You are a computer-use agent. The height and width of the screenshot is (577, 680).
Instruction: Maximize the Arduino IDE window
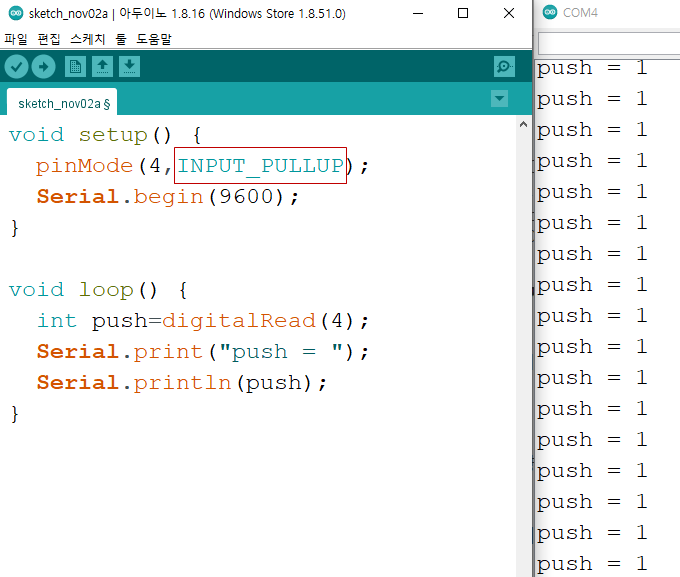463,13
